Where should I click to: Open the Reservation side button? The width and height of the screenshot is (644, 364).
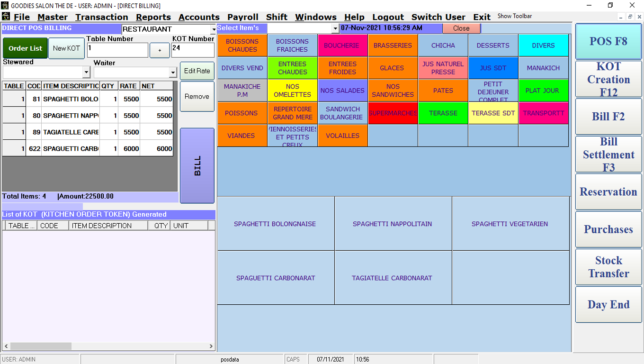tap(608, 192)
